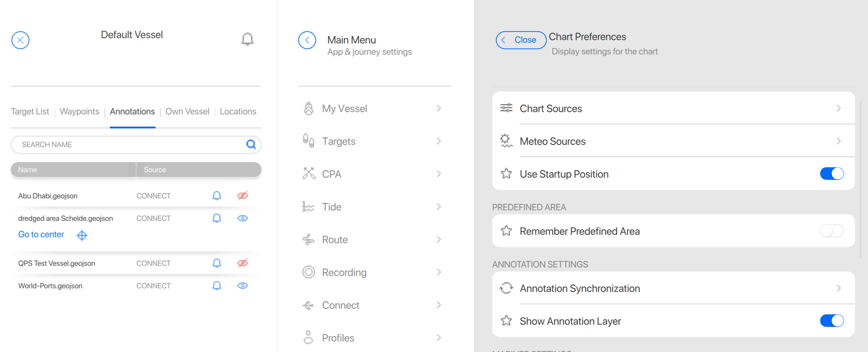Click the notification bell beside Default Vessel

[247, 39]
